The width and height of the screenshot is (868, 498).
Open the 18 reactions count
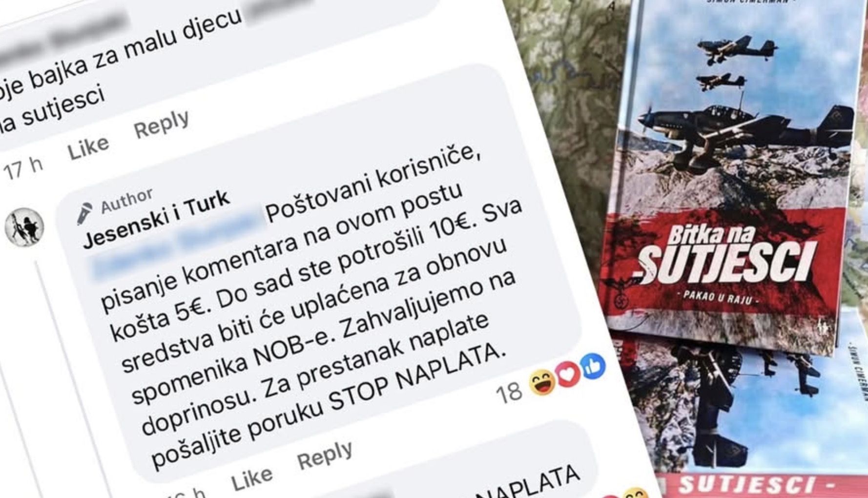tap(509, 392)
